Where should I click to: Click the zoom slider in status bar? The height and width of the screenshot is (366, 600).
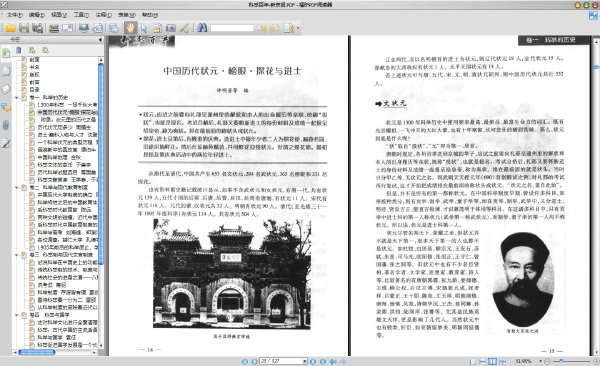pyautogui.click(x=571, y=361)
